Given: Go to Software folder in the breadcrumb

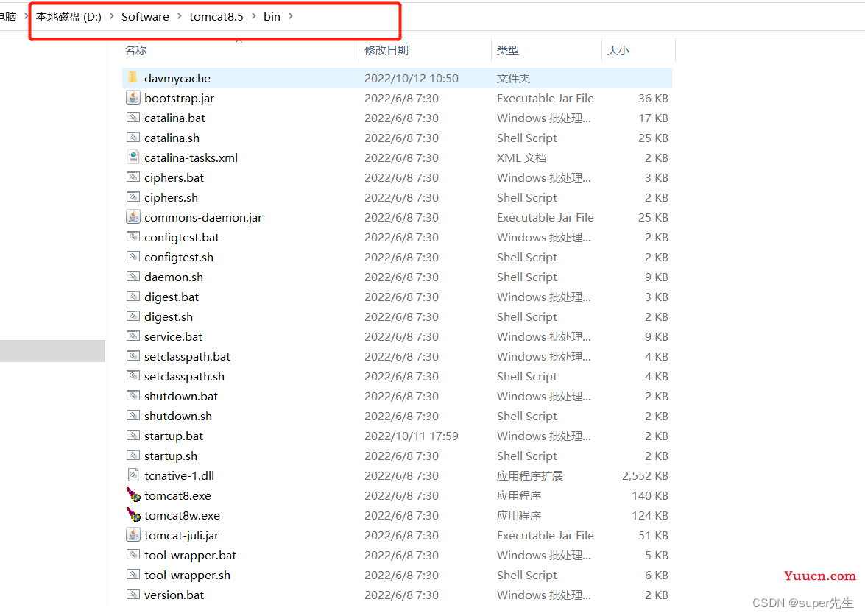Looking at the screenshot, I should [x=145, y=16].
